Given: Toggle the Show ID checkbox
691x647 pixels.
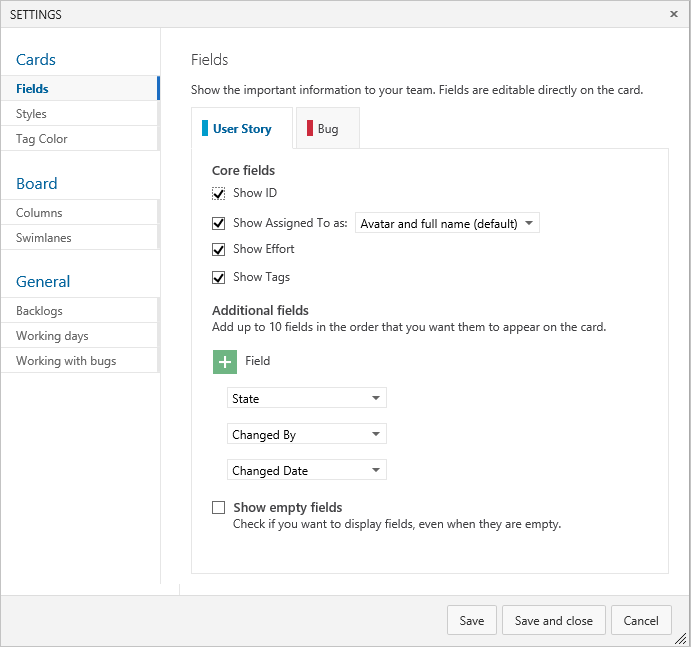Looking at the screenshot, I should pos(219,193).
